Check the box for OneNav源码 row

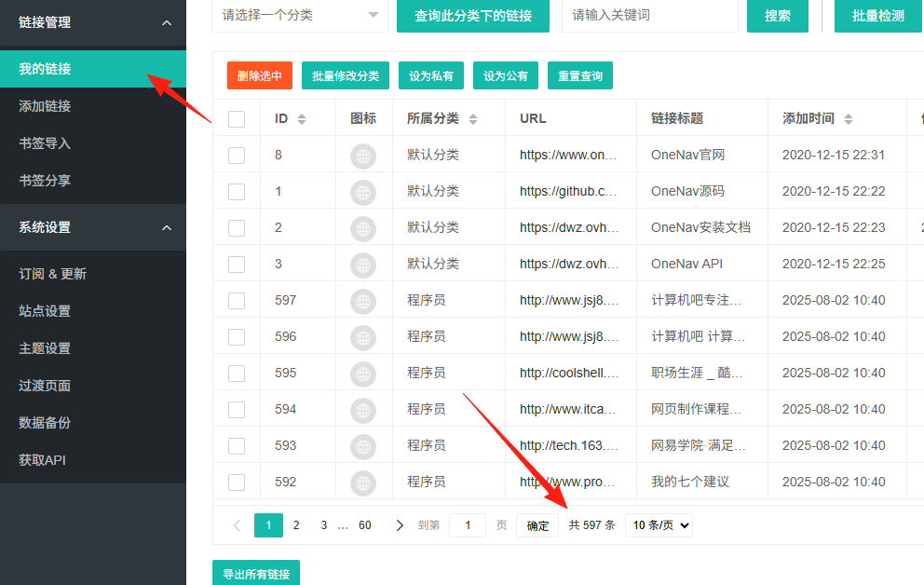[237, 192]
